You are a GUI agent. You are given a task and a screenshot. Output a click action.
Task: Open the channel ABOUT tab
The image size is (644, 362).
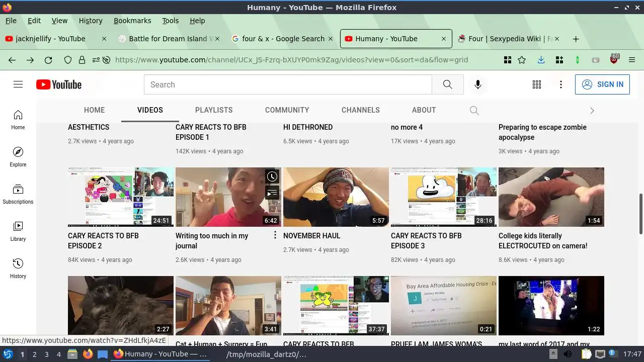tap(424, 110)
